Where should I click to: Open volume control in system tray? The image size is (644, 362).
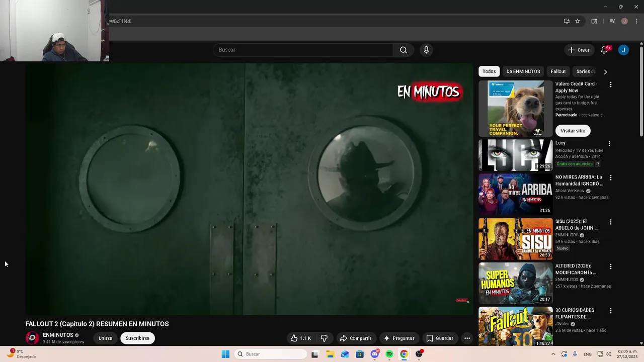click(x=608, y=354)
